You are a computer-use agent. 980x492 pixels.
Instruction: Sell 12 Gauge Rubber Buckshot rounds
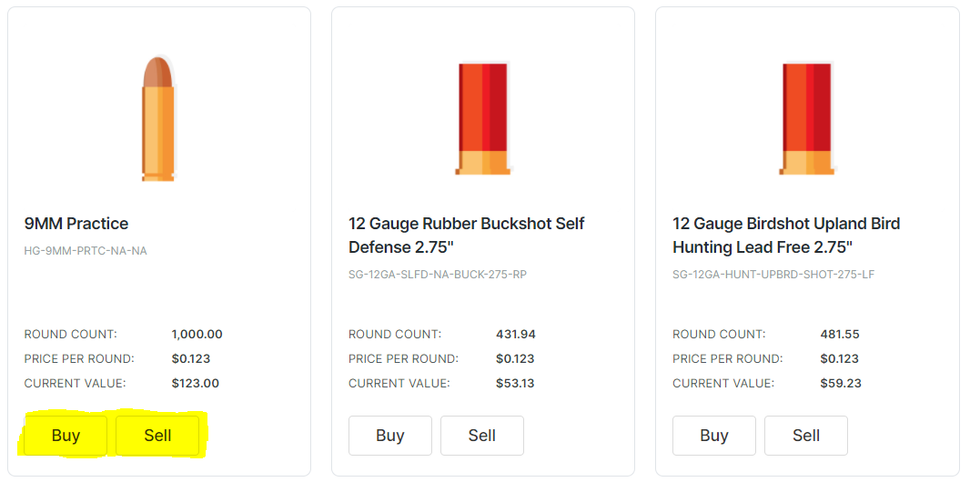pyautogui.click(x=481, y=436)
